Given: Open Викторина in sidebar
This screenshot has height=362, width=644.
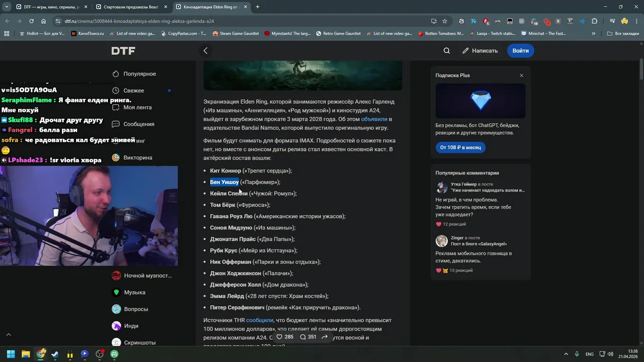Looking at the screenshot, I should pos(132,157).
